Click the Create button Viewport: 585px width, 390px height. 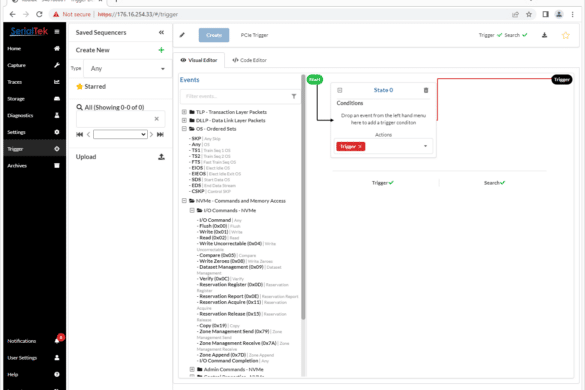pos(214,35)
